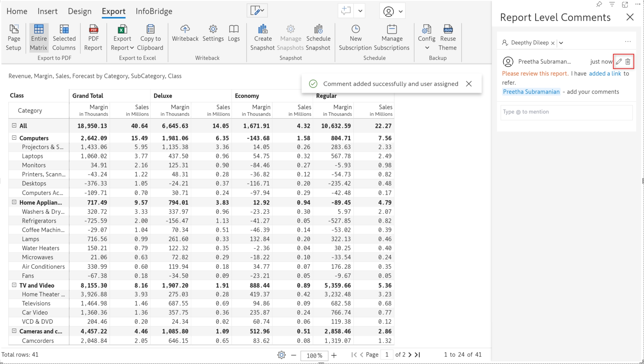Expand Export Report dropdown arrow

point(132,48)
